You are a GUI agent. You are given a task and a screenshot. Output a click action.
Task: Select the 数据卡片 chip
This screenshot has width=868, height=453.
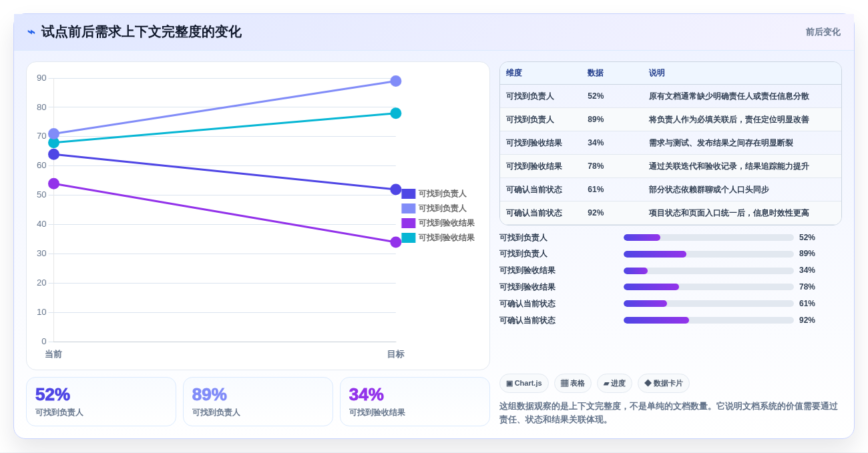point(664,383)
